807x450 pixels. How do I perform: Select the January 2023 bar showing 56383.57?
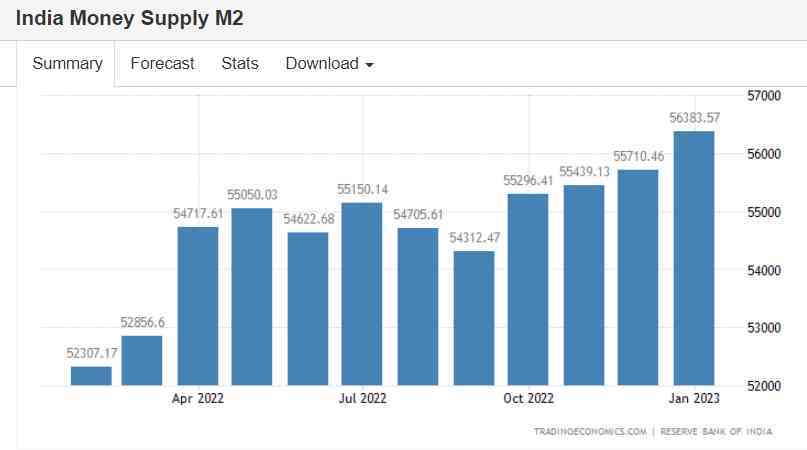click(694, 258)
